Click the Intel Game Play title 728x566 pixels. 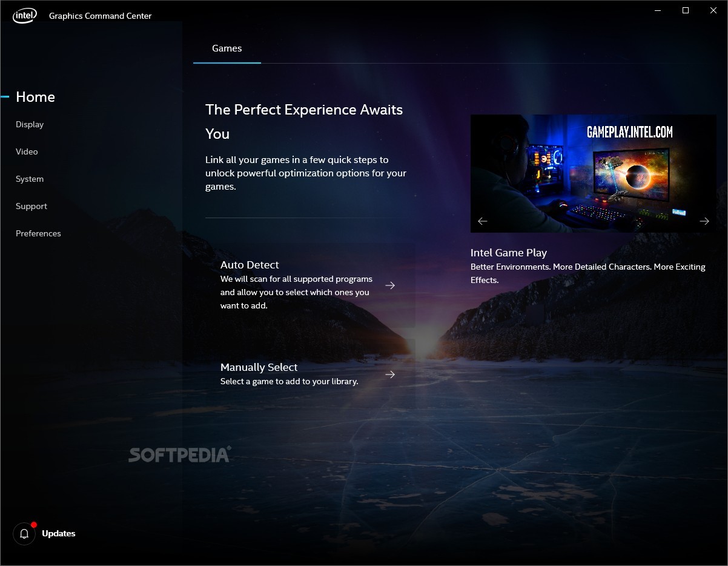tap(509, 253)
